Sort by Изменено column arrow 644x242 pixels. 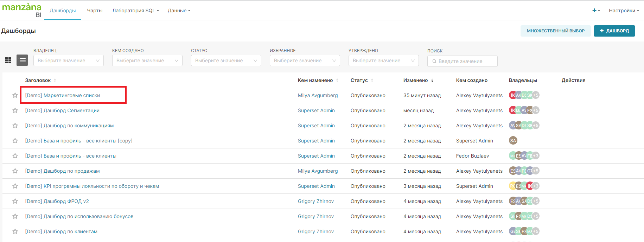[x=432, y=81]
